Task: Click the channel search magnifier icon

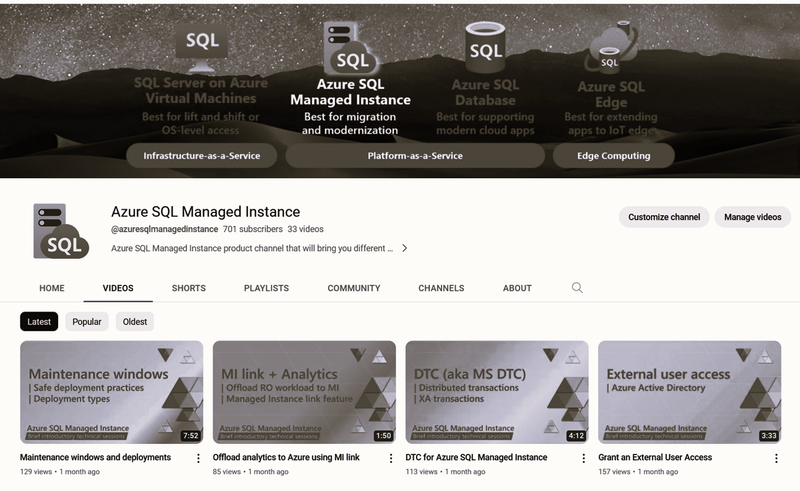Action: [x=577, y=288]
